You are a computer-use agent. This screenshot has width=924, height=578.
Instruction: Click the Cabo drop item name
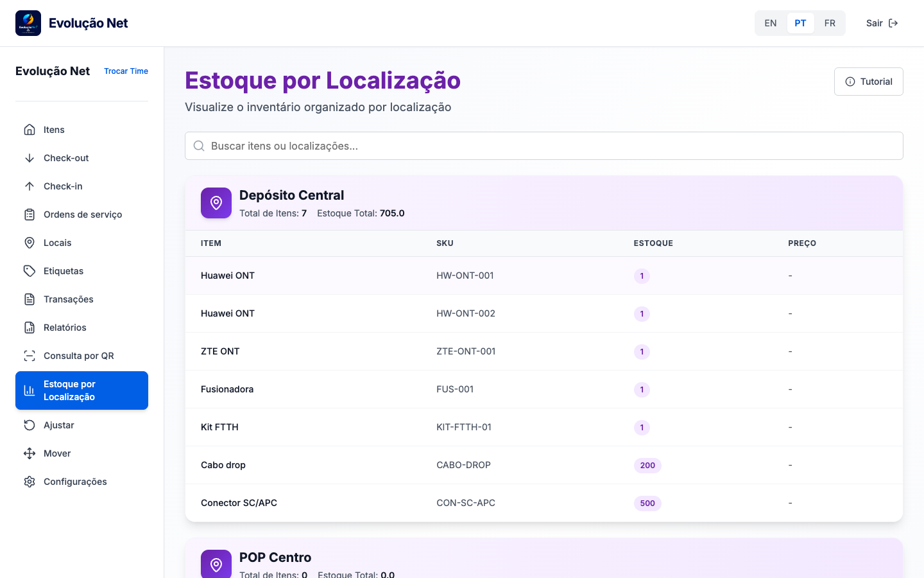coord(223,465)
